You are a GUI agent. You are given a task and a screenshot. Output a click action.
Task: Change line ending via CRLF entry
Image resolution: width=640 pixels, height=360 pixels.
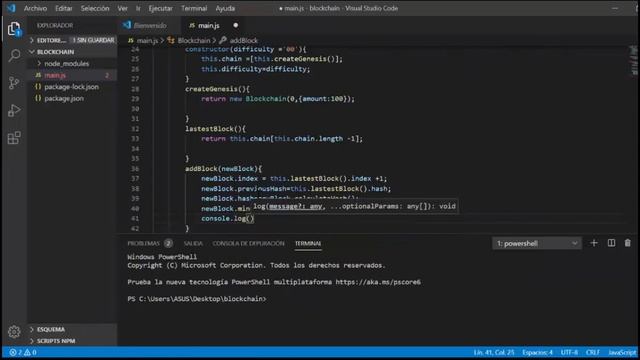pos(592,352)
